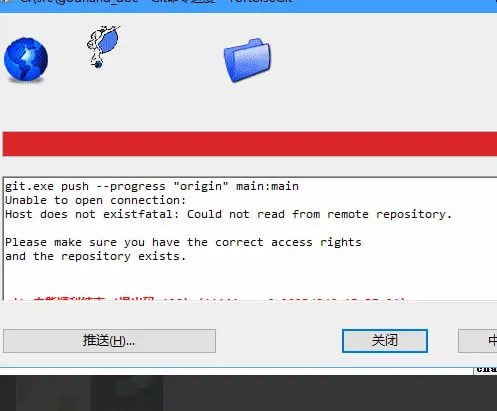Click the small window icon in title bar

(6, 1)
